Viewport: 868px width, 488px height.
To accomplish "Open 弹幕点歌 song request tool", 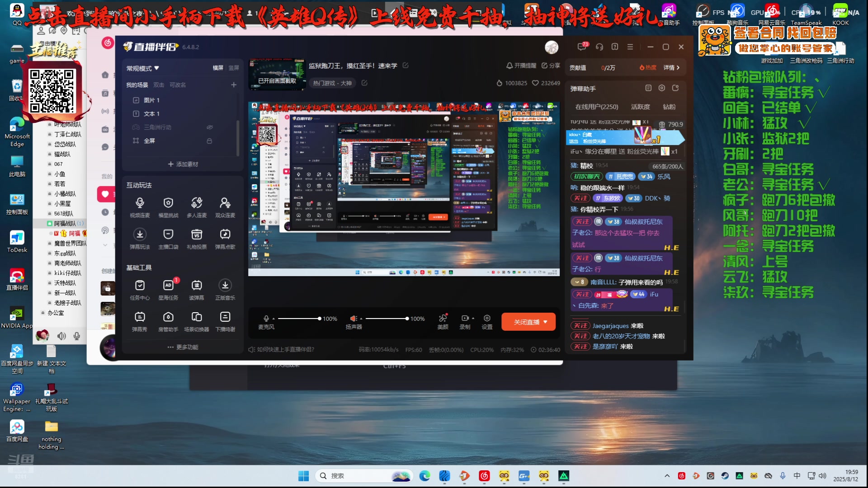I will tap(225, 239).
